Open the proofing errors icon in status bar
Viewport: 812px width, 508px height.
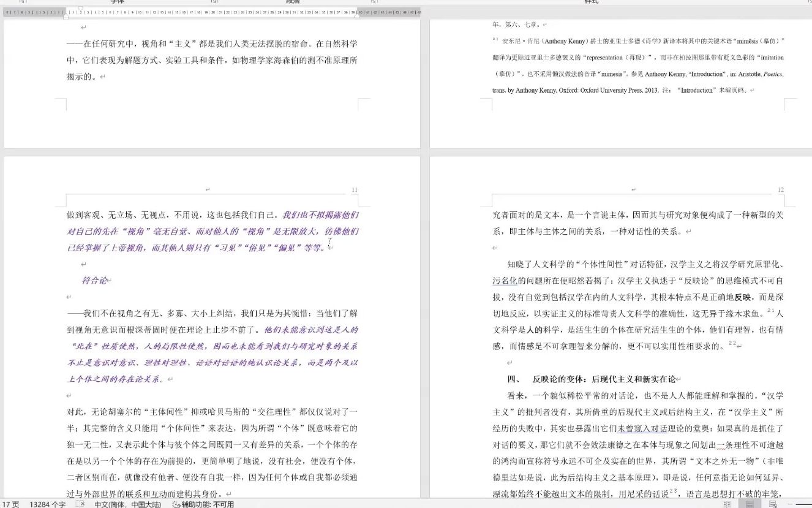[x=80, y=504]
